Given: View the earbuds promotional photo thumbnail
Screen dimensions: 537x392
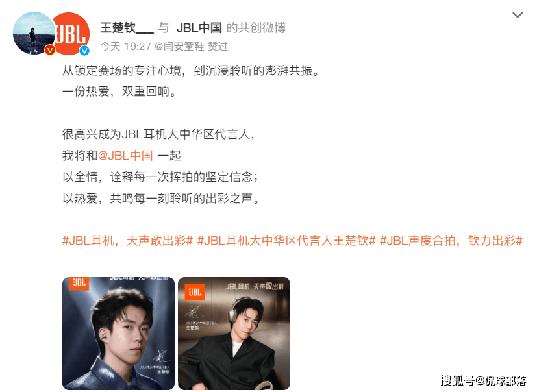Looking at the screenshot, I should (x=118, y=334).
